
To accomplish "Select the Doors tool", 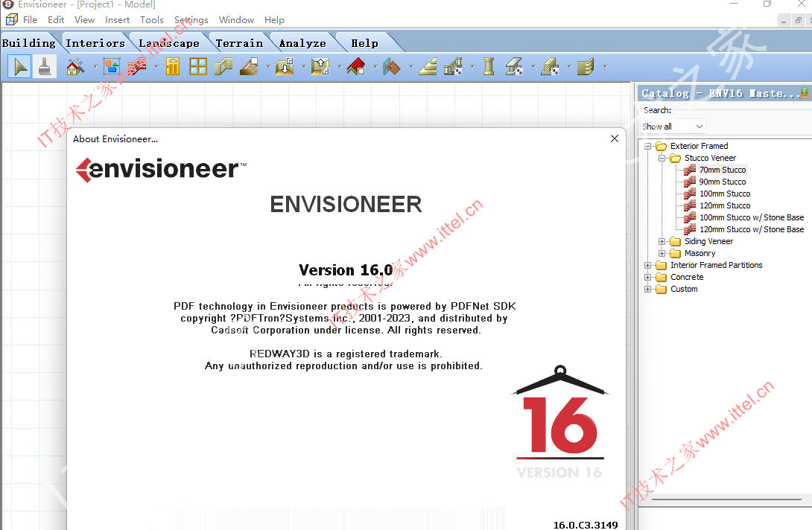I will [172, 67].
